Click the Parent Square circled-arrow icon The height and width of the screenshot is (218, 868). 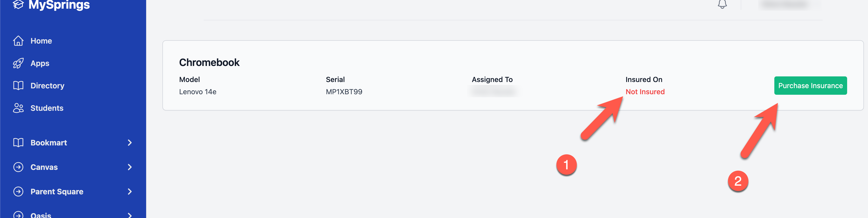18,192
